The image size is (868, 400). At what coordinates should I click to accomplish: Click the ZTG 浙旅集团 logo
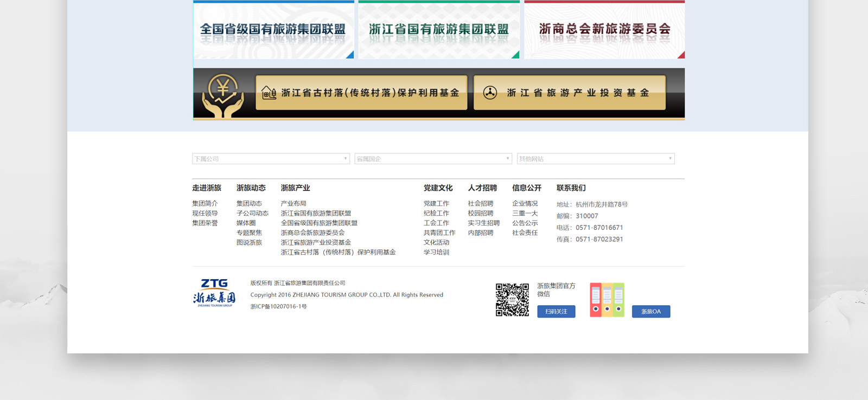[x=214, y=293]
